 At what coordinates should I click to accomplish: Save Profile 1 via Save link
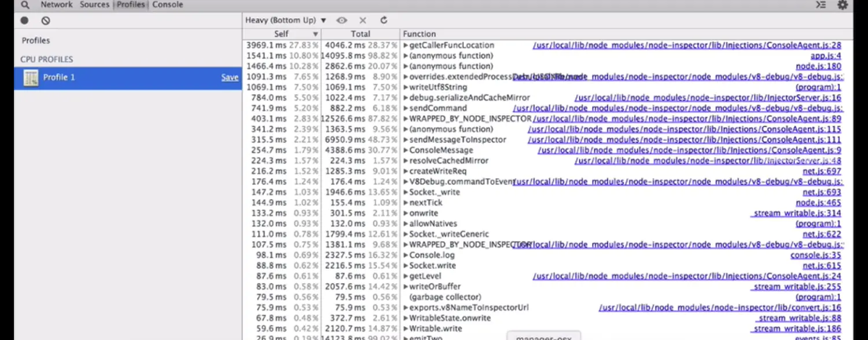point(230,77)
